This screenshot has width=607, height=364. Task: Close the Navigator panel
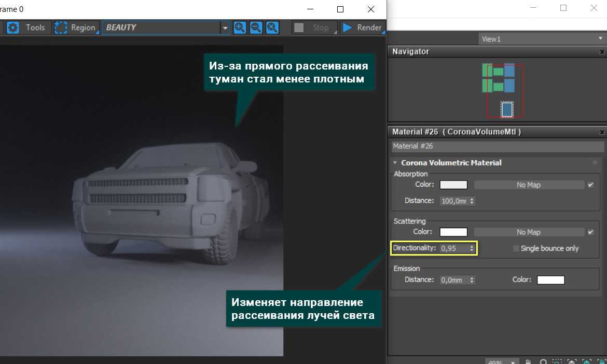pyautogui.click(x=602, y=52)
